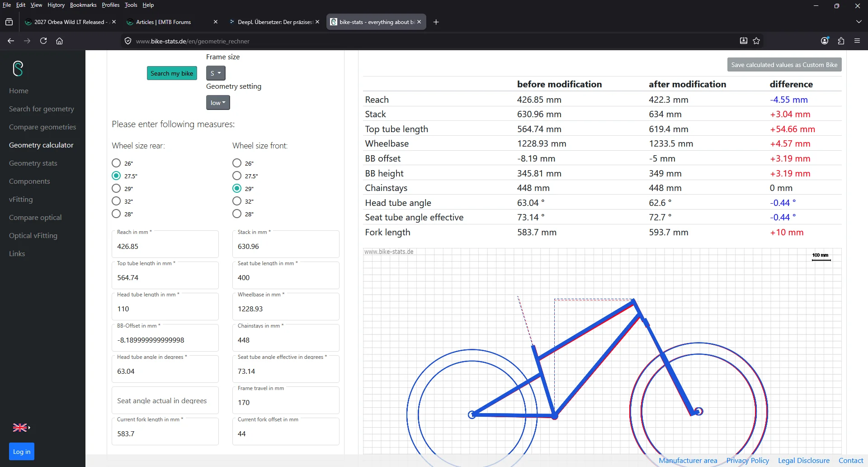Select 28" rear wheel size
Screen dimensions: 868x467
pos(116,214)
